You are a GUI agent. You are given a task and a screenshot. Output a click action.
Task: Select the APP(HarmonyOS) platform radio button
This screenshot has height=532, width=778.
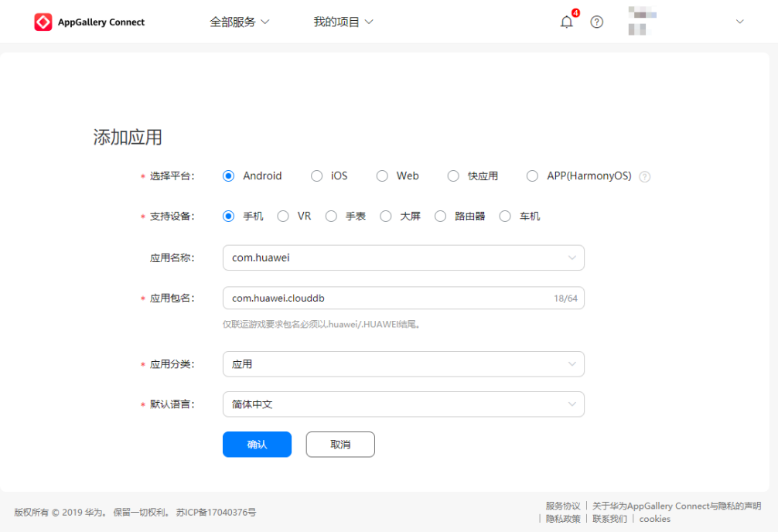(x=532, y=176)
